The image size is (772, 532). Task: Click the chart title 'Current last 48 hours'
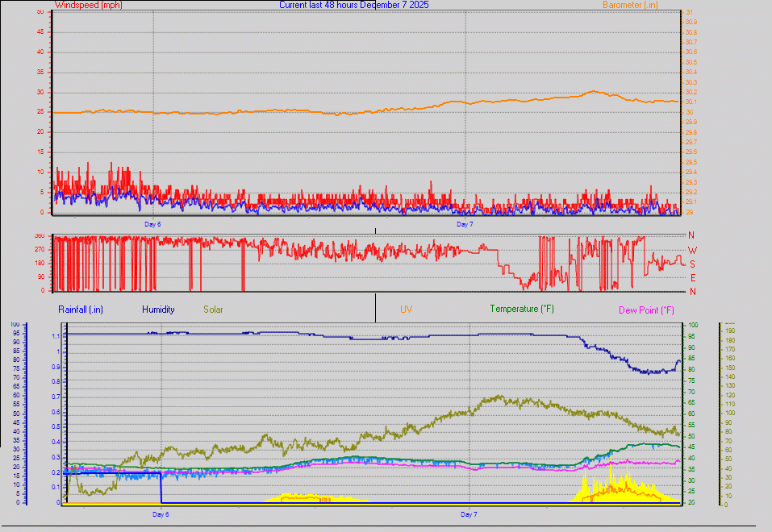pyautogui.click(x=353, y=5)
